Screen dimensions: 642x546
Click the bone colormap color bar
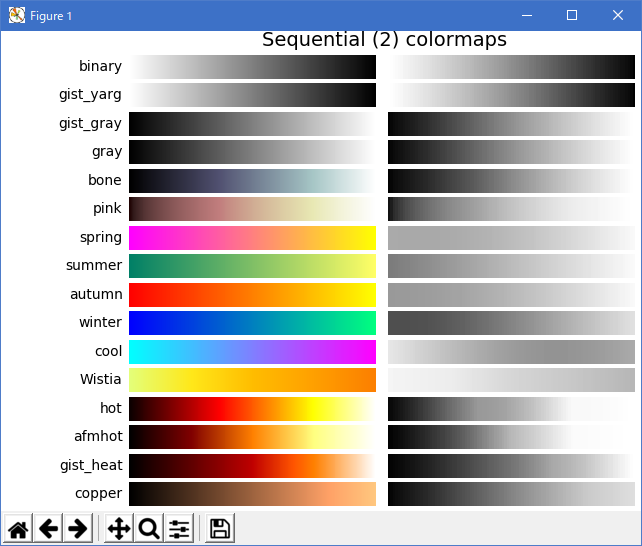pyautogui.click(x=252, y=180)
